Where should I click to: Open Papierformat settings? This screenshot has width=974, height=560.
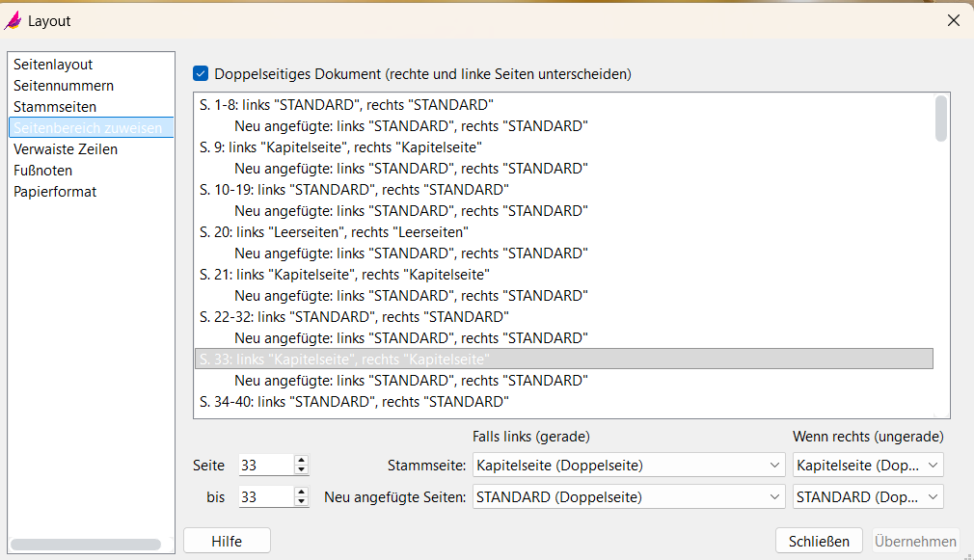pos(55,192)
